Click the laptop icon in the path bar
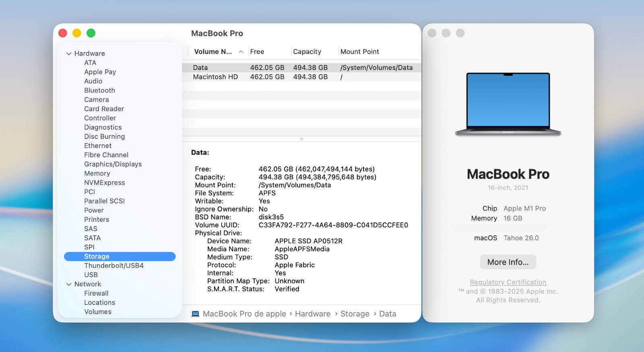Viewport: 644px width, 352px height. pos(196,314)
